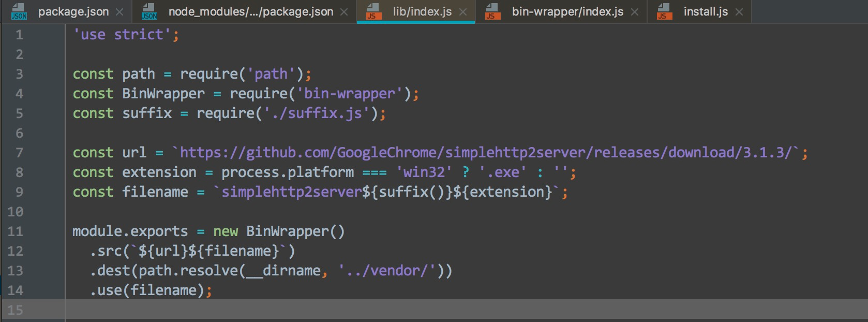Click the extension variable name on line 8

pyautogui.click(x=159, y=172)
